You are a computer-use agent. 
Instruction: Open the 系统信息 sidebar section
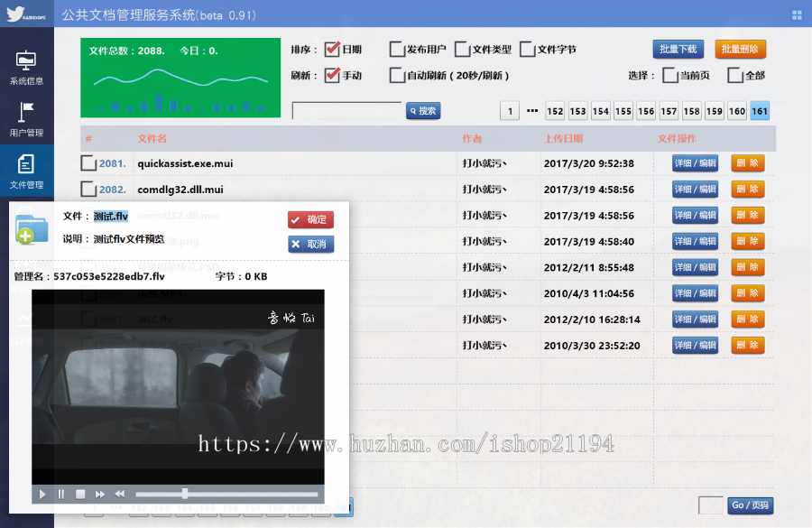[26, 68]
